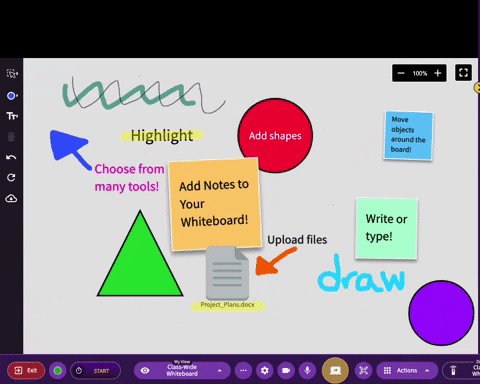Click the cloud upload icon
This screenshot has width=480, height=384.
click(11, 199)
